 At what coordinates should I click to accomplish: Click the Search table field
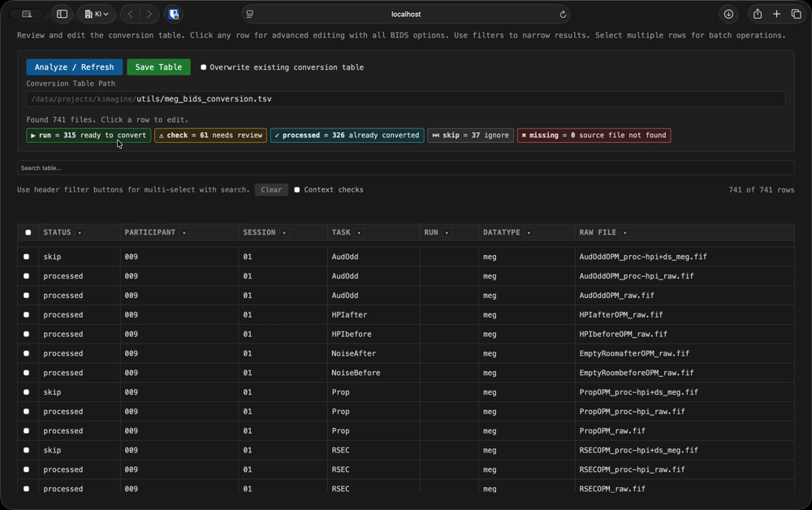406,168
